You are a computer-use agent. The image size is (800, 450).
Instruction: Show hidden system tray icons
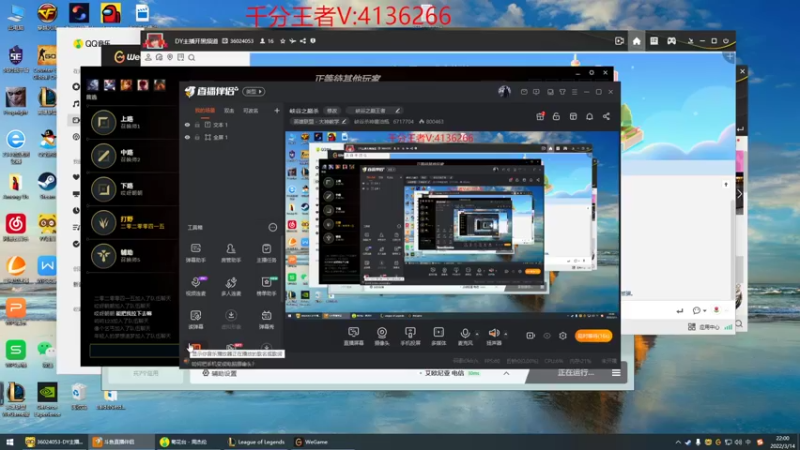[x=678, y=442]
